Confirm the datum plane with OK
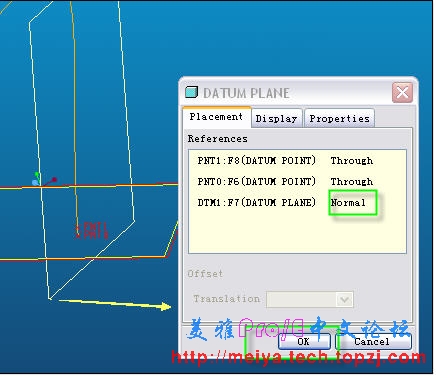Viewport: 436px width, 377px height. point(304,341)
